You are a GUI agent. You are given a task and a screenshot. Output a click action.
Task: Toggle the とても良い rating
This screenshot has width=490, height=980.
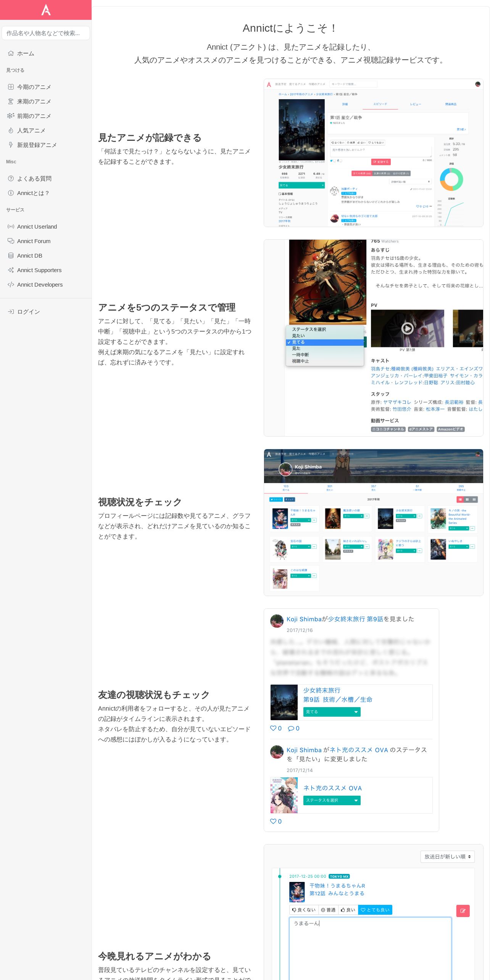click(x=375, y=910)
